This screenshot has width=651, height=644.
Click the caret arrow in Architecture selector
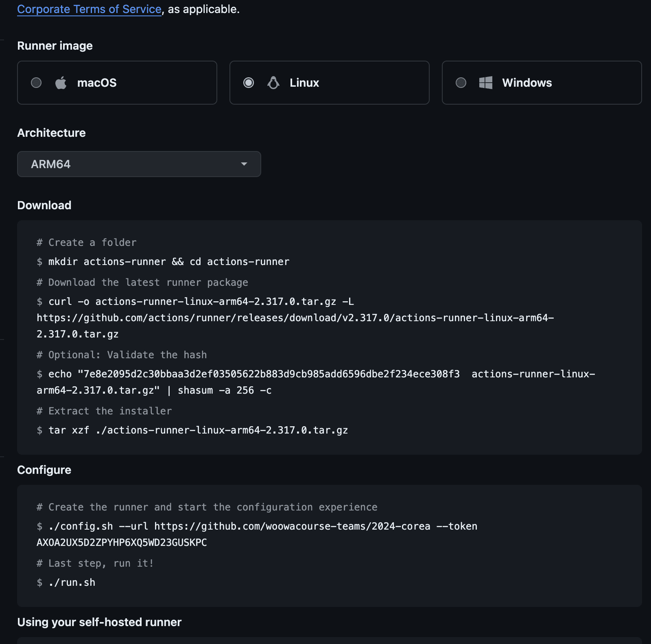click(244, 164)
